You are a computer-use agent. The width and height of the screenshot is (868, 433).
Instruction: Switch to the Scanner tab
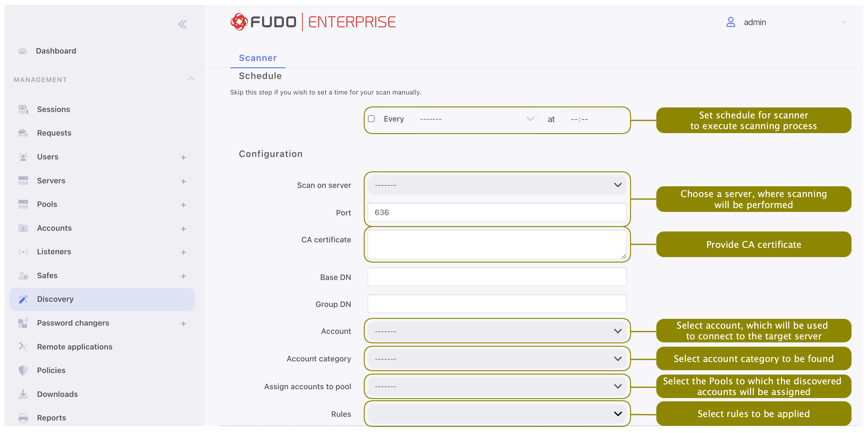click(257, 58)
